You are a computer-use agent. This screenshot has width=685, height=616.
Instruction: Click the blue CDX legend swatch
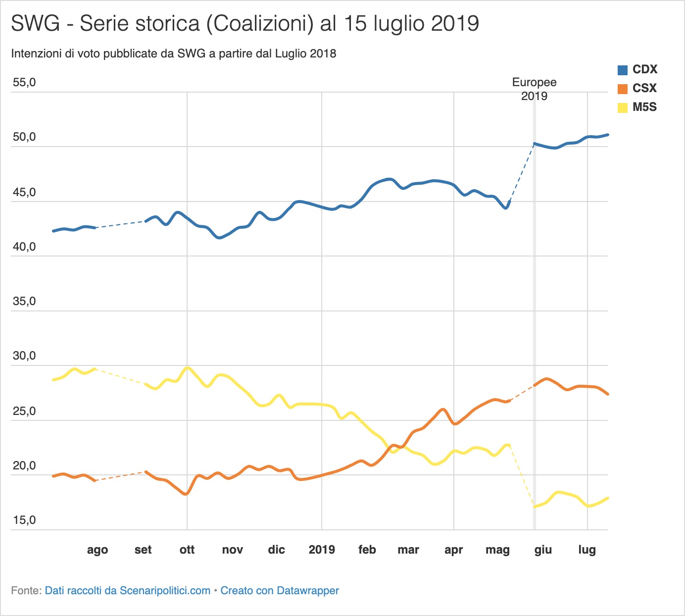point(623,70)
